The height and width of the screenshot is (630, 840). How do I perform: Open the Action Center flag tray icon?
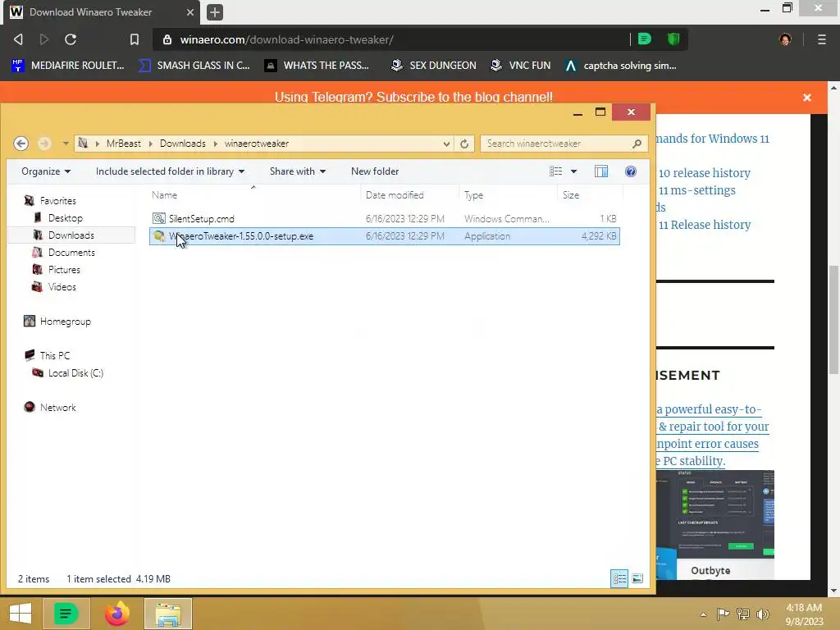(x=723, y=614)
